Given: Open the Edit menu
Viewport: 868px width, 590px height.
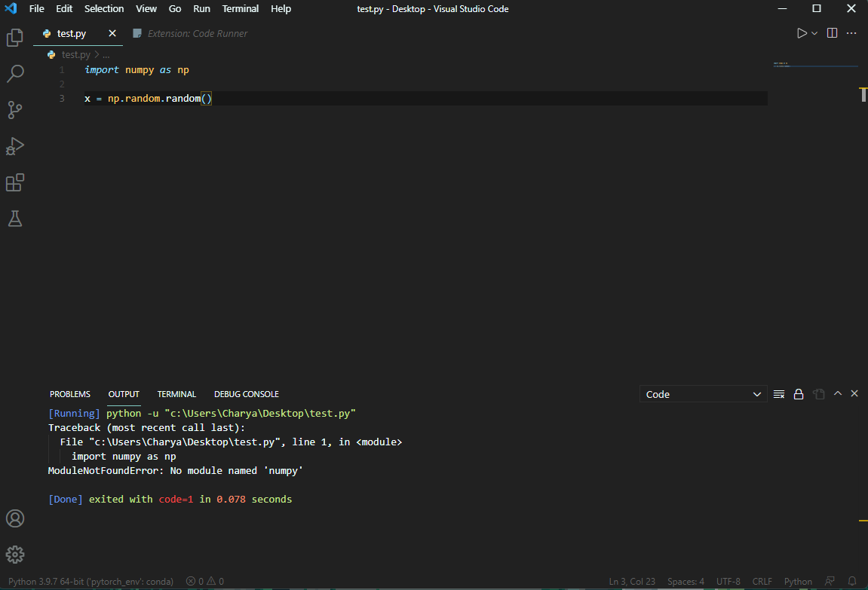Looking at the screenshot, I should pyautogui.click(x=64, y=9).
